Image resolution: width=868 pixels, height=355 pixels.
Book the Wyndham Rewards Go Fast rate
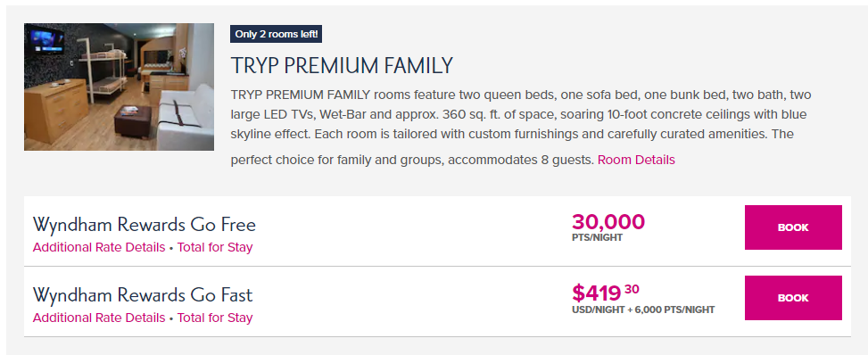793,298
